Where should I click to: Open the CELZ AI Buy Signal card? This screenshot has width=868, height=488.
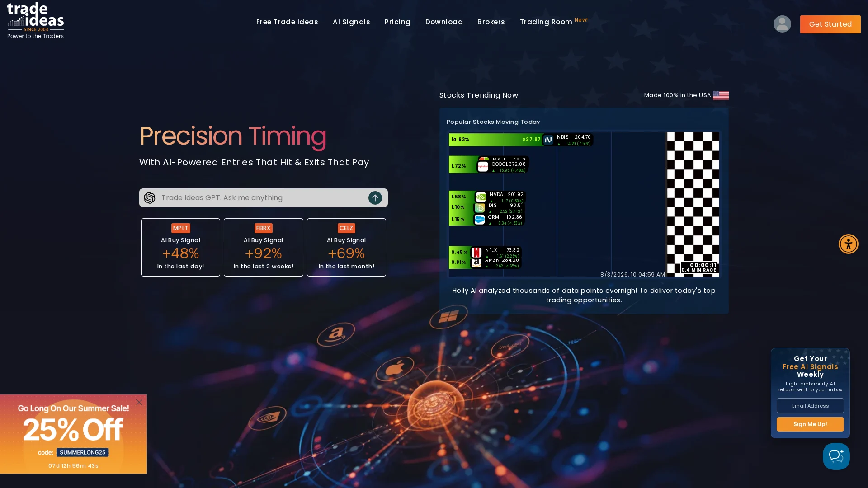tap(346, 247)
